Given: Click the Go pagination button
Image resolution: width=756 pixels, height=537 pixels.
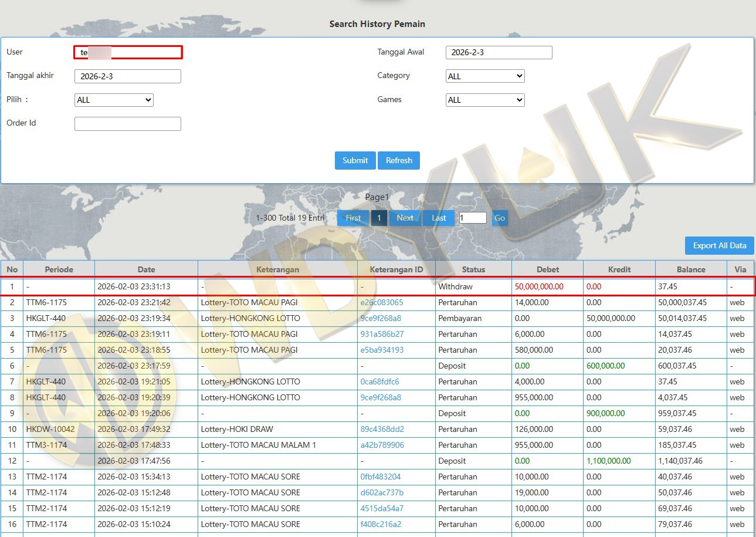Looking at the screenshot, I should click(x=500, y=218).
